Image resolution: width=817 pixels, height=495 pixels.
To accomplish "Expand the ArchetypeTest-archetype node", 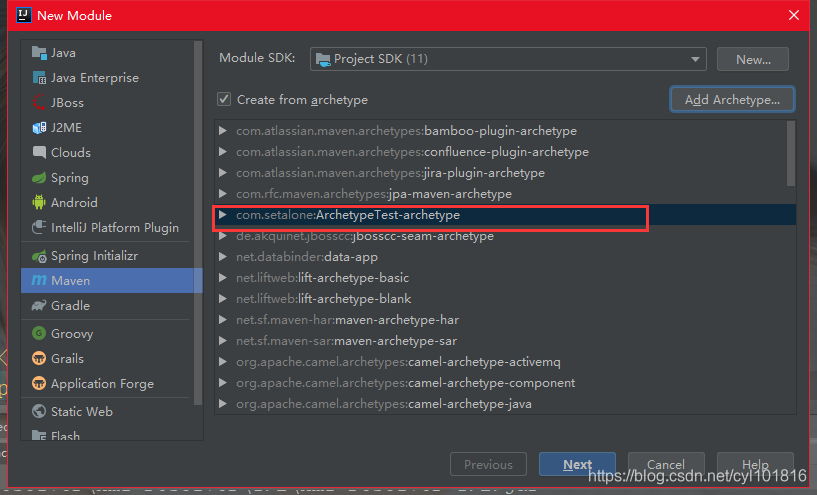I will (223, 215).
